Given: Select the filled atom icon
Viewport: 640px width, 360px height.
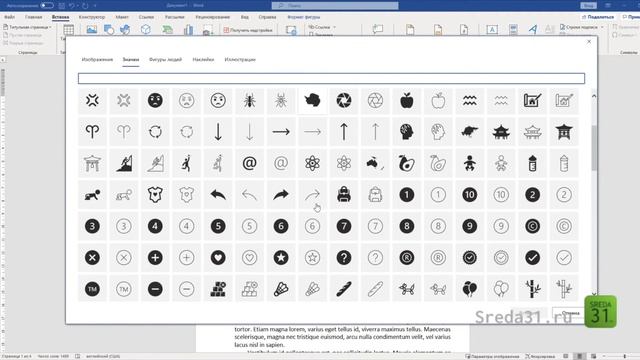Looking at the screenshot, I should [312, 163].
